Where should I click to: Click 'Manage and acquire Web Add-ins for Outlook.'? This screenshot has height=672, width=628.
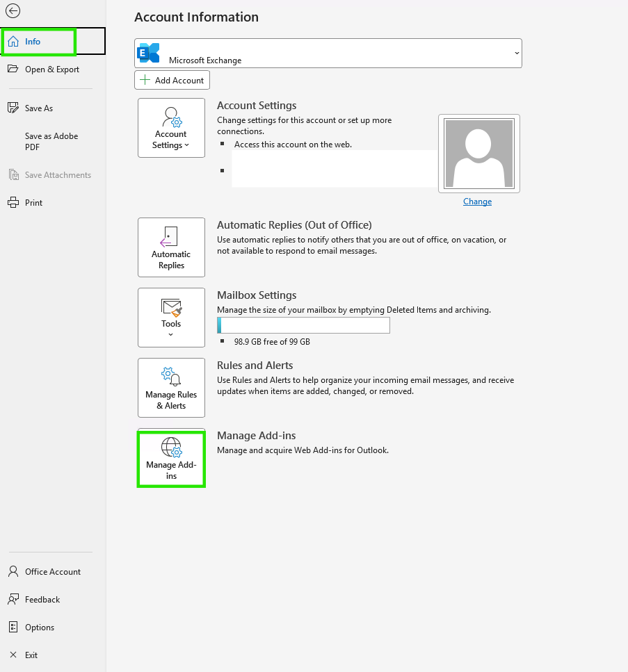(303, 450)
